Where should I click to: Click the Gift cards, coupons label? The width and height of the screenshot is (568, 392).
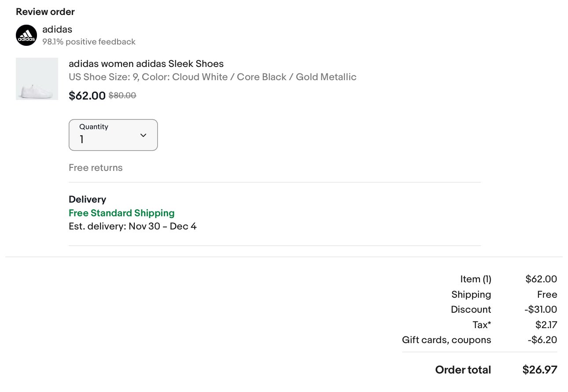click(x=446, y=340)
